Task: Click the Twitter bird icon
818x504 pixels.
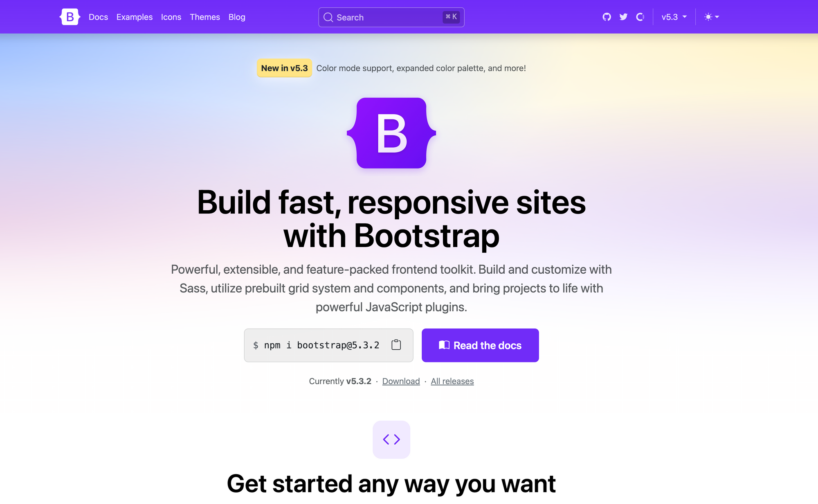Action: (623, 16)
